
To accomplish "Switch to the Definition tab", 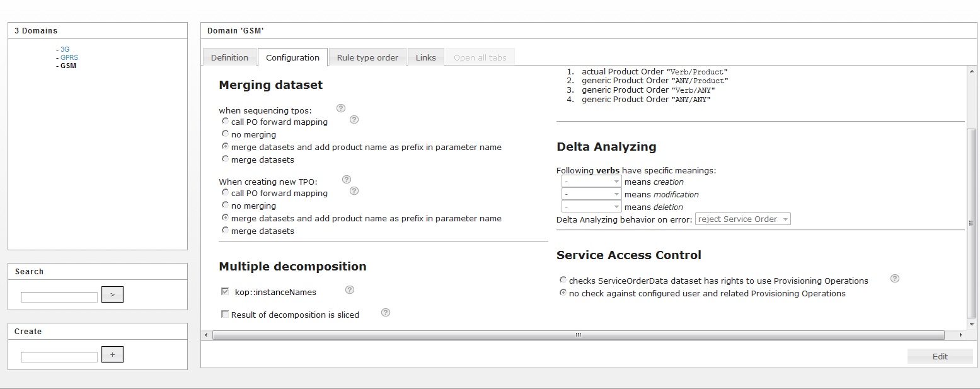I will [229, 57].
